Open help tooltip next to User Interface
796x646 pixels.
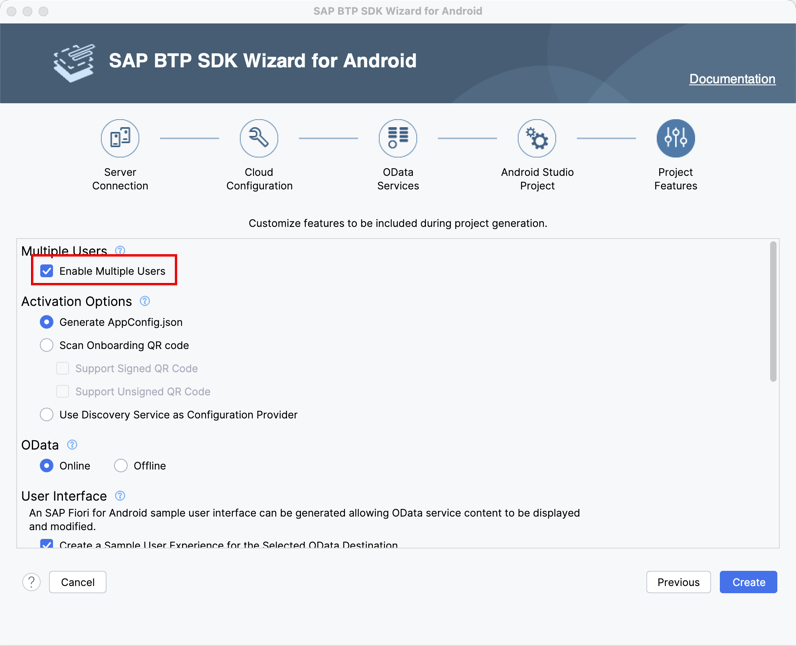click(x=120, y=495)
